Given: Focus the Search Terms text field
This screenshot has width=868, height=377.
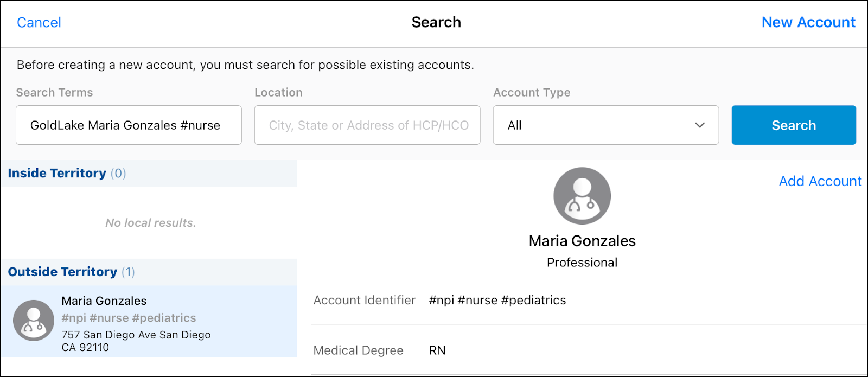Looking at the screenshot, I should [129, 125].
